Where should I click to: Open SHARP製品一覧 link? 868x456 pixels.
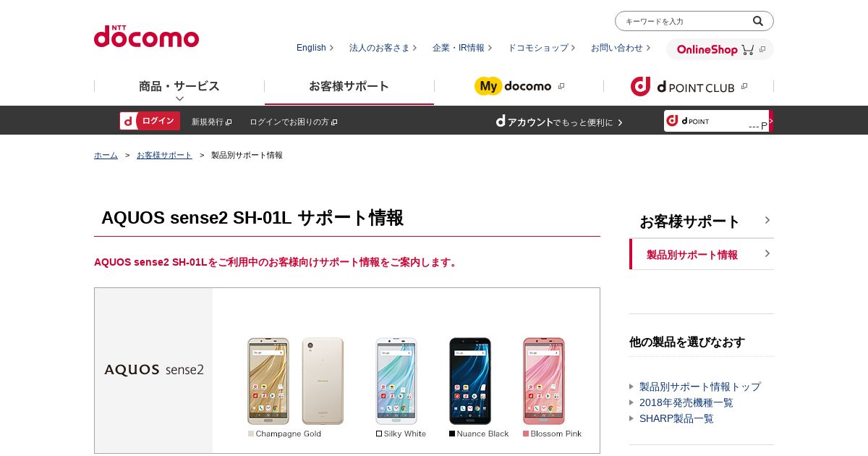[676, 418]
